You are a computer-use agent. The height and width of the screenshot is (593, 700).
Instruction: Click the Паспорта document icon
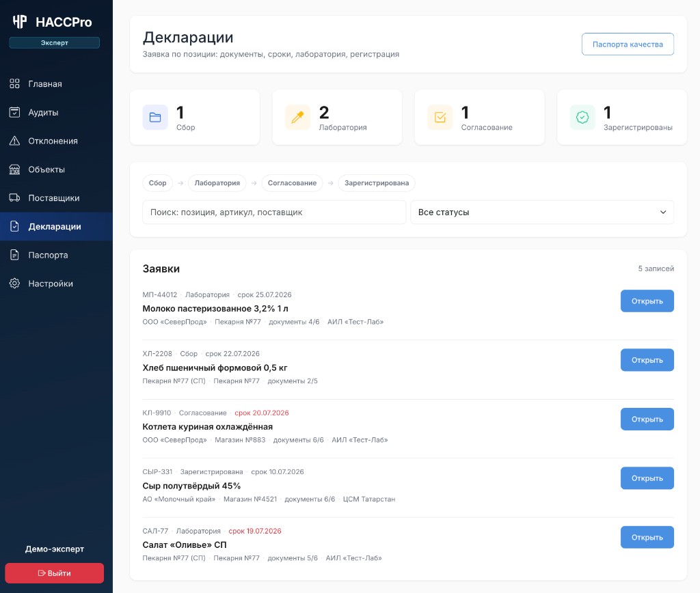(15, 255)
